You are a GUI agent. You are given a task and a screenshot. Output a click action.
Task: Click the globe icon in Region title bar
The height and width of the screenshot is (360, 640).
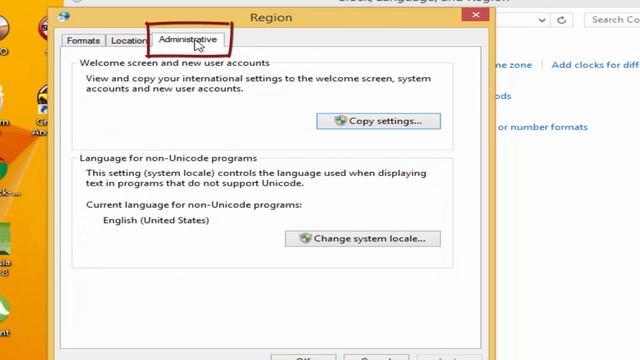(64, 17)
